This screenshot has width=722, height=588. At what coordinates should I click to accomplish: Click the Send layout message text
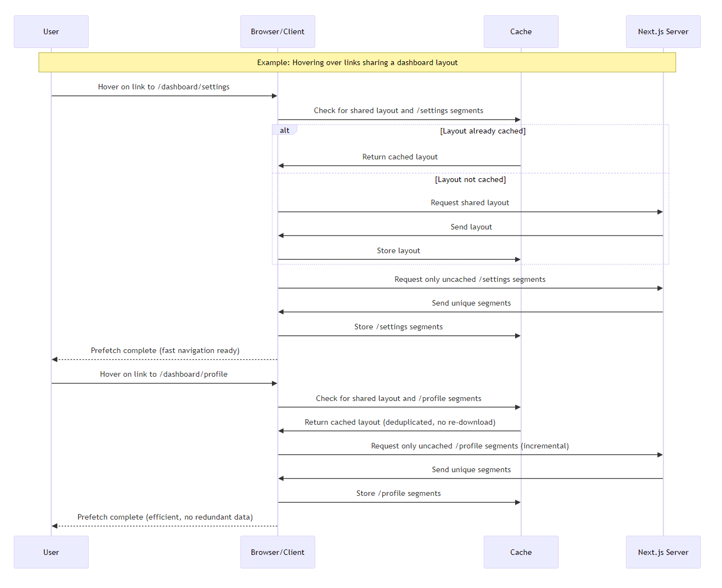pyautogui.click(x=471, y=227)
